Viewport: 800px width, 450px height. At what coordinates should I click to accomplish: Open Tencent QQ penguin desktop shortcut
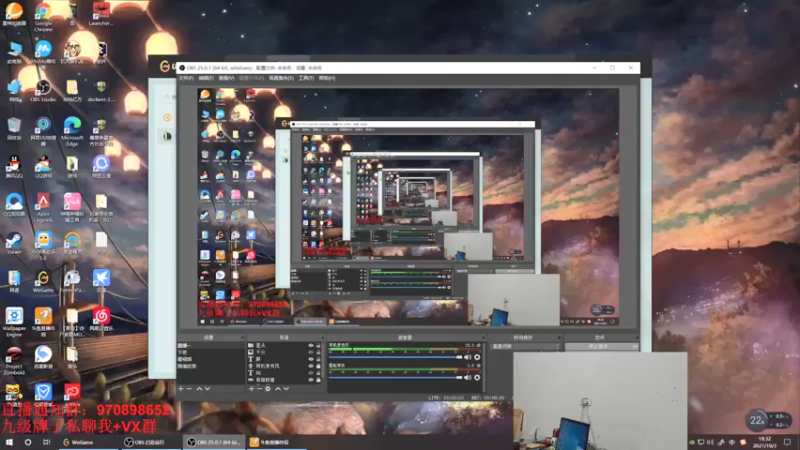tap(14, 167)
